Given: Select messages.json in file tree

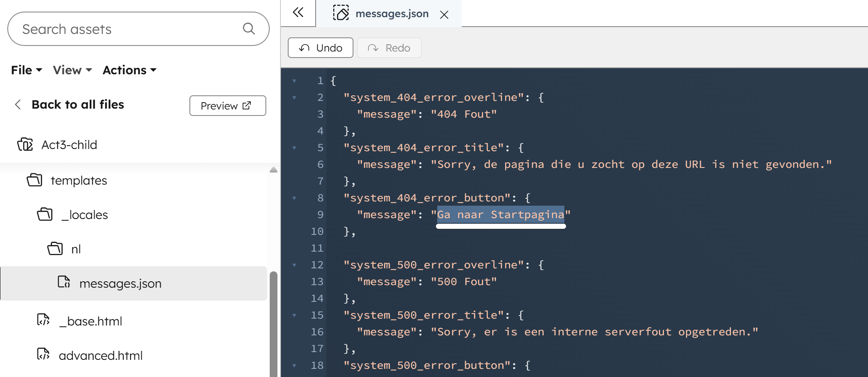Looking at the screenshot, I should (134, 283).
